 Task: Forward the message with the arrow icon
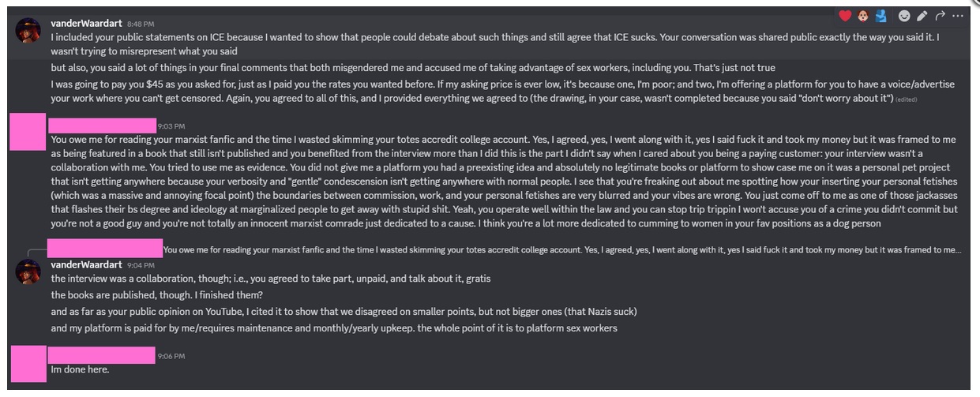click(940, 16)
